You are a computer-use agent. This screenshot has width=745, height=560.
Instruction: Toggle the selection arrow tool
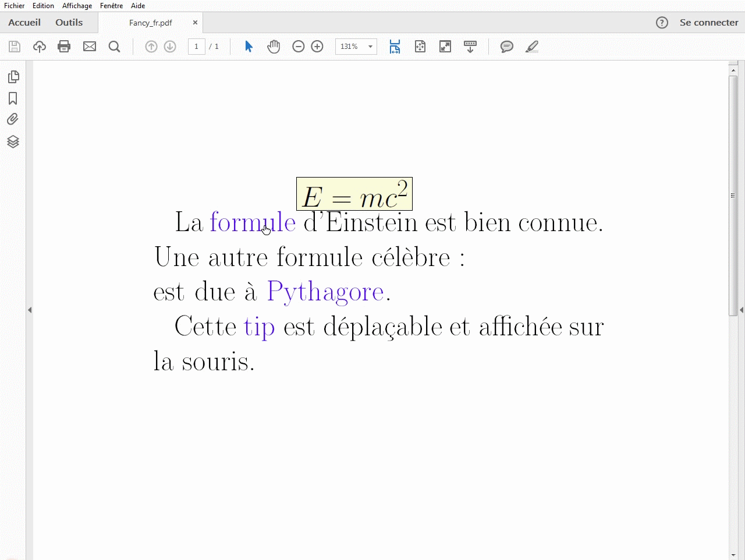coord(247,47)
